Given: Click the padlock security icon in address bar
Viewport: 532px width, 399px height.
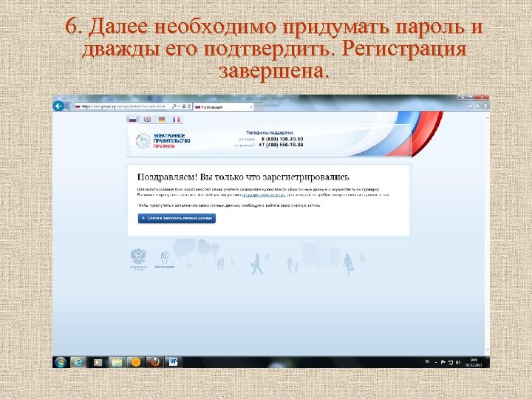Looking at the screenshot, I should (183, 106).
